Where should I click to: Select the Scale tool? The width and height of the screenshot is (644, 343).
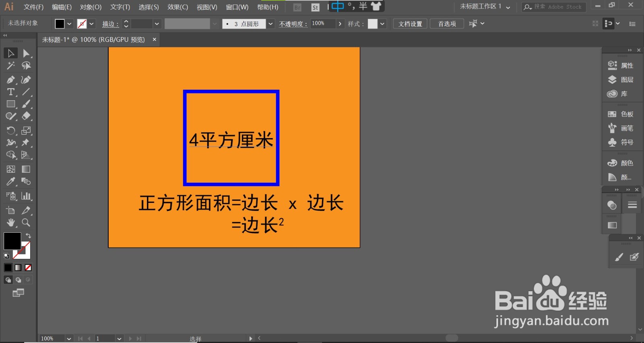(26, 130)
